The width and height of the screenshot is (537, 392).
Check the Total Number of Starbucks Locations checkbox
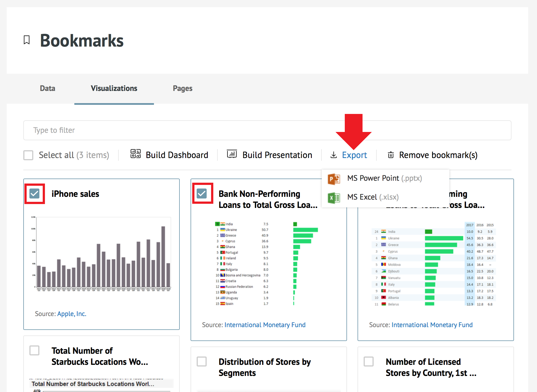(34, 350)
